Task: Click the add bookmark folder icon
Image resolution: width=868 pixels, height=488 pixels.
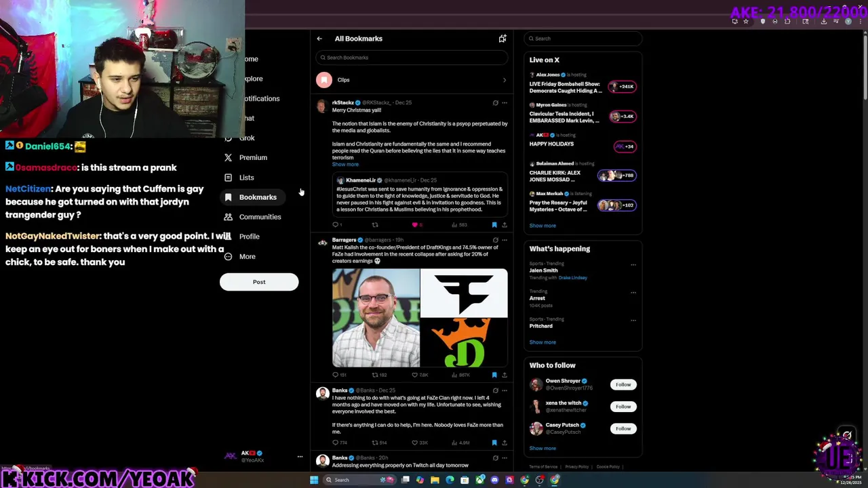Action: click(502, 39)
